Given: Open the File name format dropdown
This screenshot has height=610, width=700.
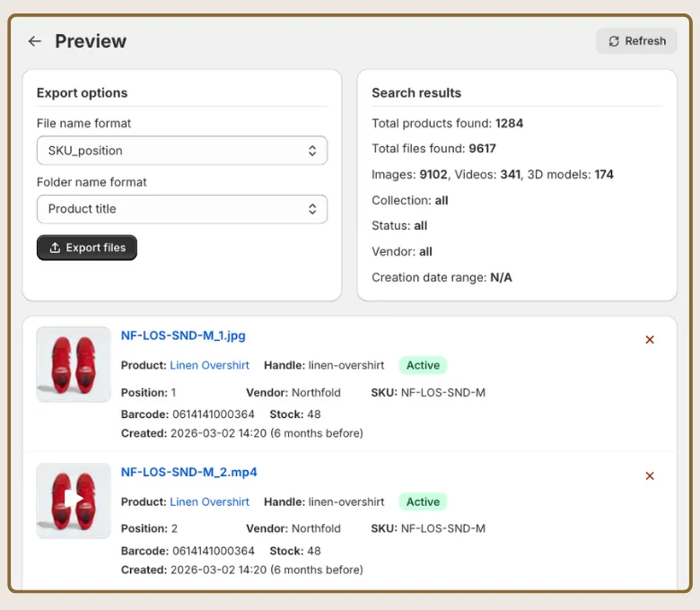Looking at the screenshot, I should tap(182, 151).
